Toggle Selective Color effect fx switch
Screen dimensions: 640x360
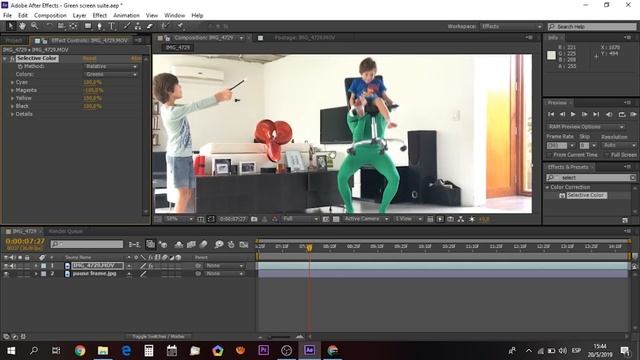tap(12, 59)
